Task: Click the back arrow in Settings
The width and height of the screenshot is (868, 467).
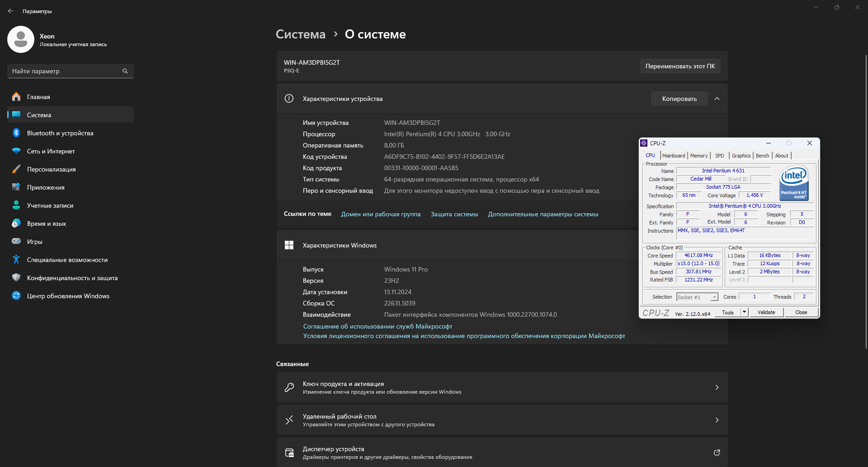Action: click(11, 11)
